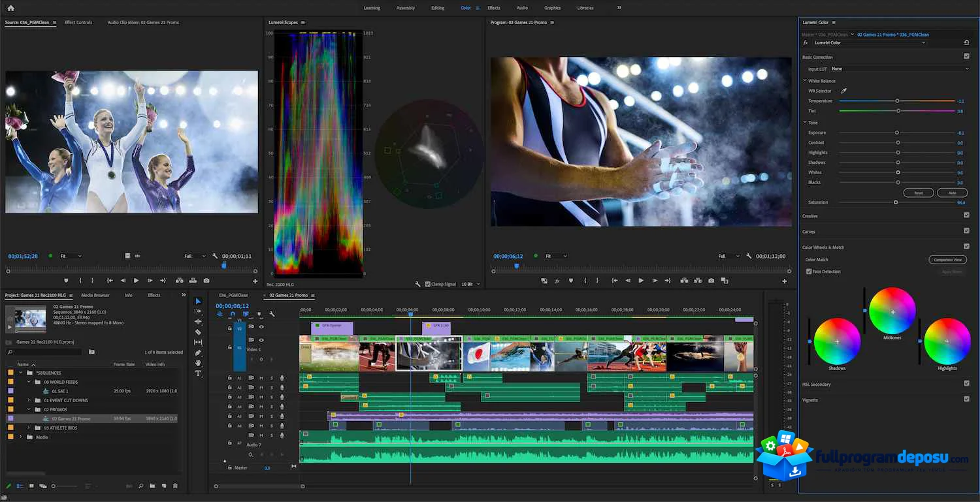
Task: Click the Reset tone button
Action: [918, 193]
